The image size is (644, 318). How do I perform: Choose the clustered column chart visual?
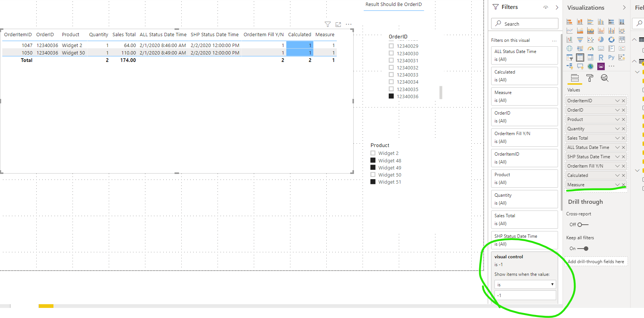601,22
